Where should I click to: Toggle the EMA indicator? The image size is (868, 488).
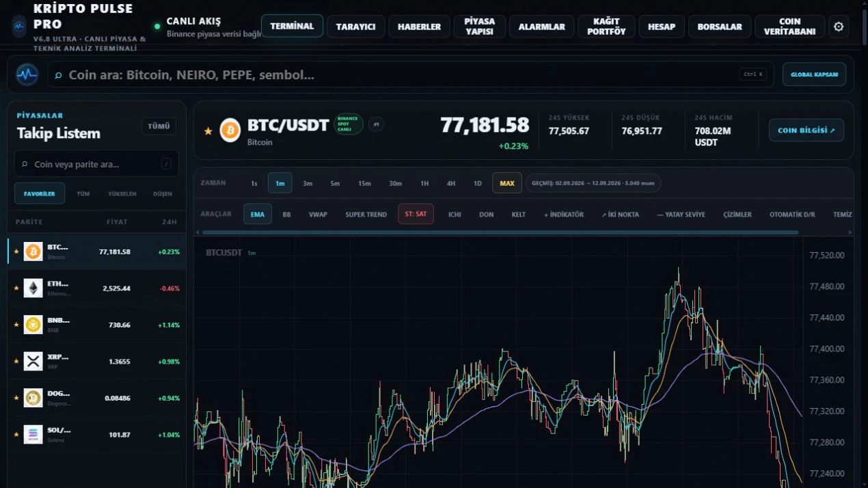click(x=258, y=214)
